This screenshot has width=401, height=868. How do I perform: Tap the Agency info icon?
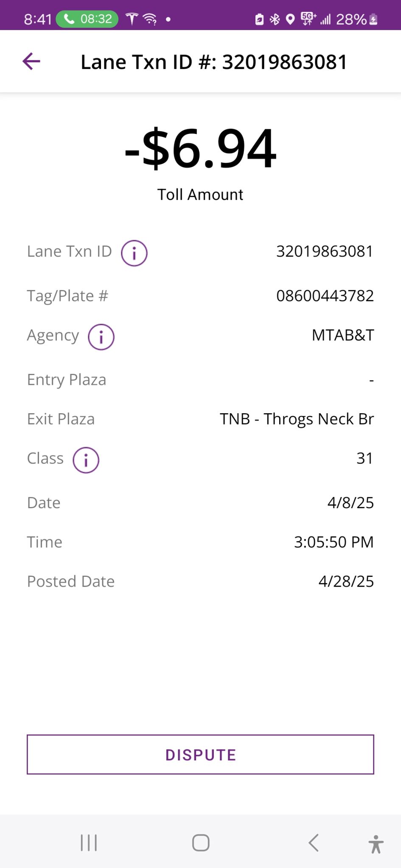(101, 337)
